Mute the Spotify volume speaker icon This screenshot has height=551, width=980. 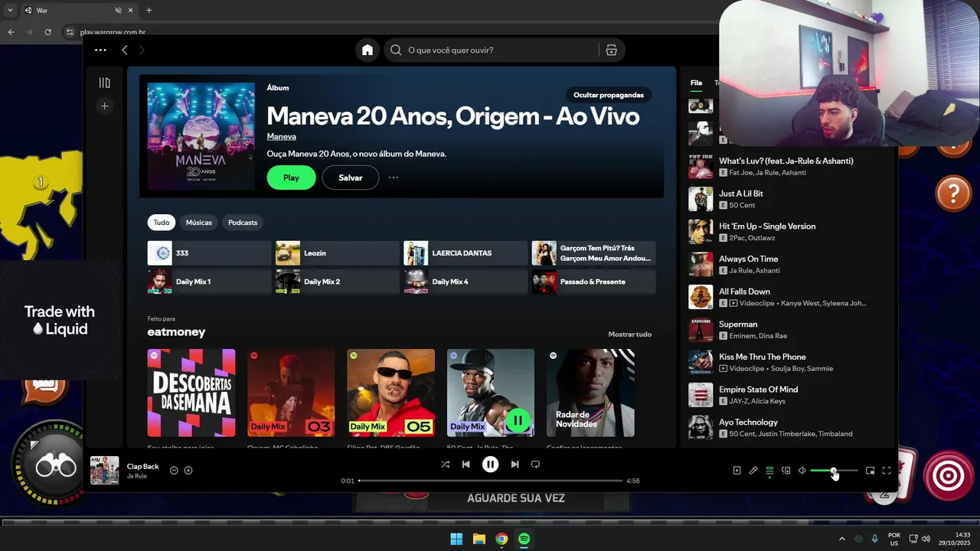click(802, 471)
